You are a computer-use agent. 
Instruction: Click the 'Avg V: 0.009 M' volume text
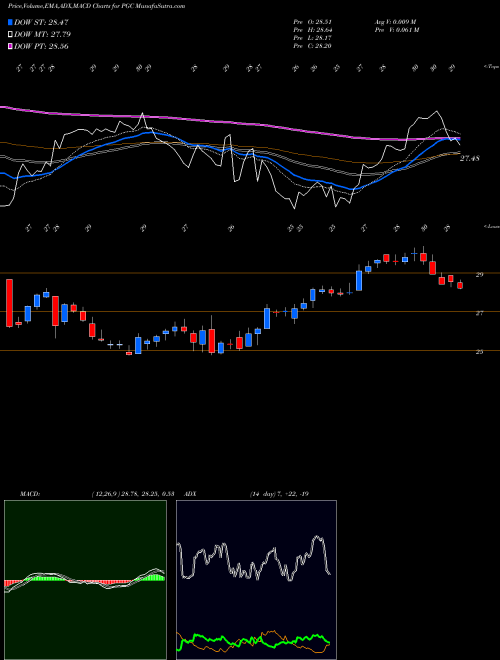click(396, 22)
